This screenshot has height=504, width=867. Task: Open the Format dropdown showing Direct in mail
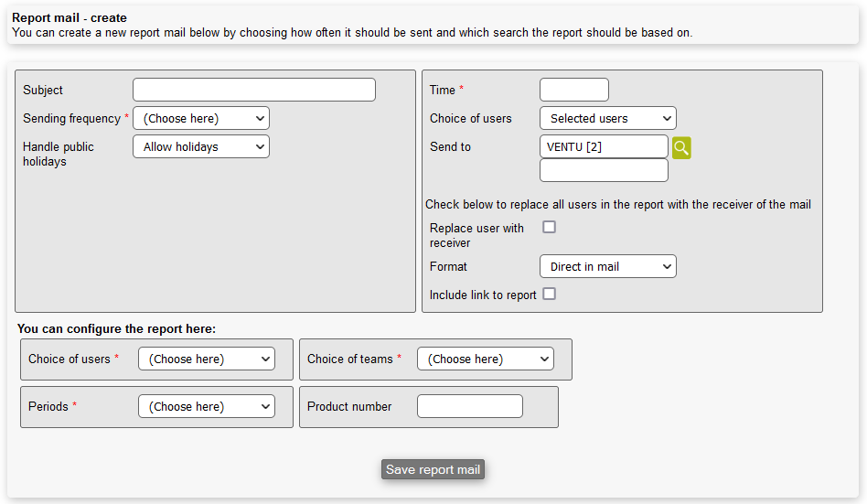607,266
